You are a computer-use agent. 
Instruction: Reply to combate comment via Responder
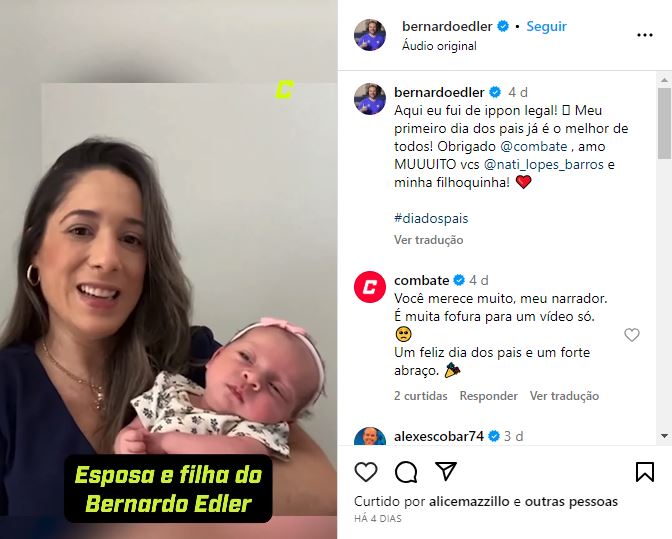[x=489, y=395]
